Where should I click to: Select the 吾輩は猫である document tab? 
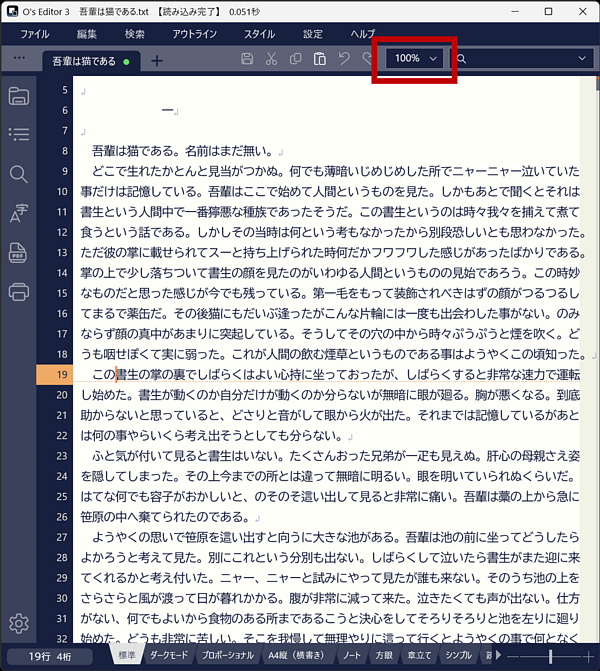(91, 61)
